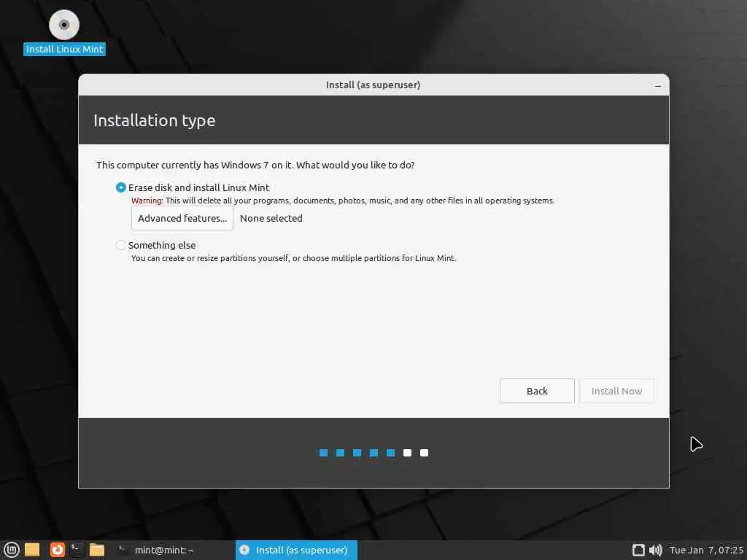Select Erase disk and install Linux Mint
747x560 pixels.
[x=193, y=187]
